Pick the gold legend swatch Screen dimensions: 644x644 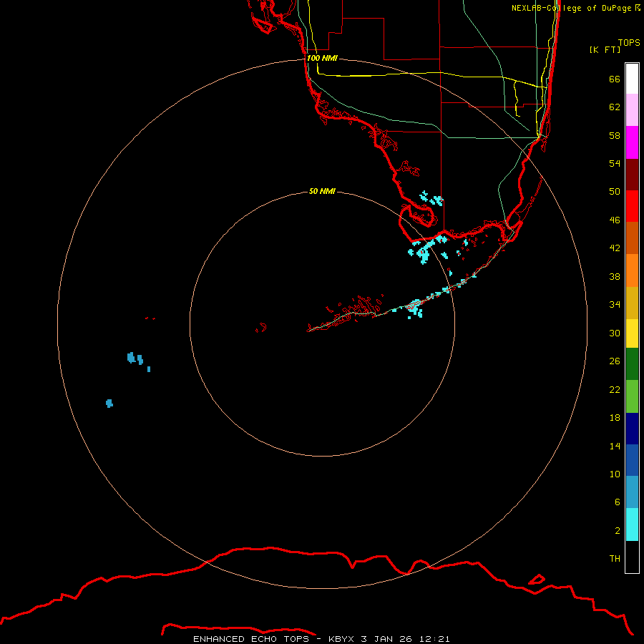(632, 303)
